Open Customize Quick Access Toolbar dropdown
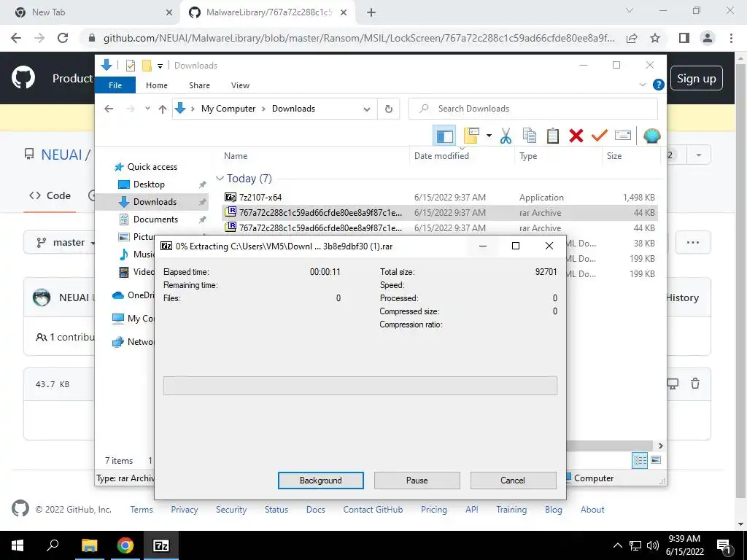Screen dimensions: 747x560 [160, 66]
